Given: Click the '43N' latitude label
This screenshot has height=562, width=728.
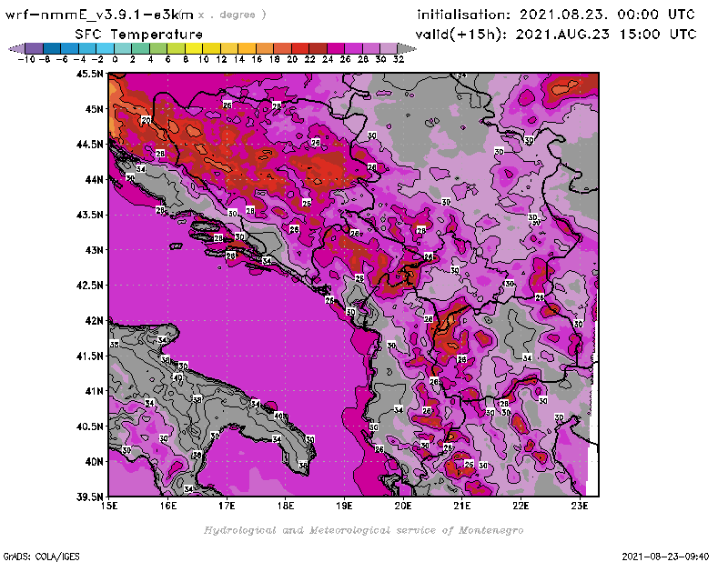Looking at the screenshot, I should point(94,250).
